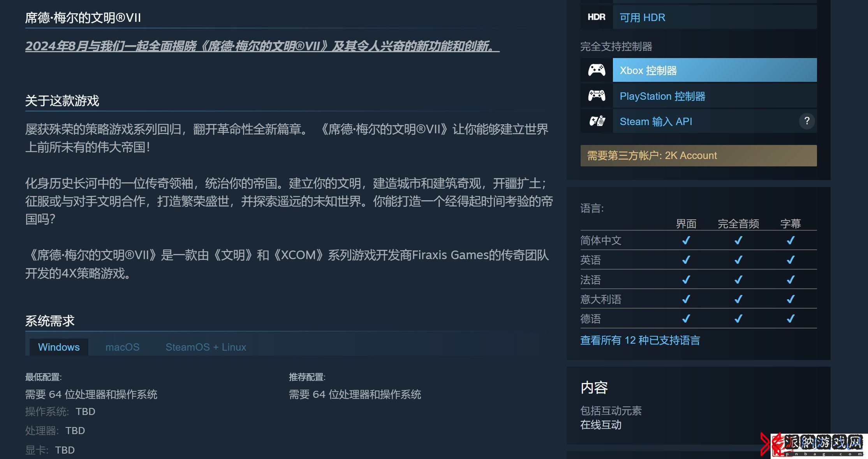Screen dimensions: 868x459
Task: Click the 字幕 column header
Action: 791,224
